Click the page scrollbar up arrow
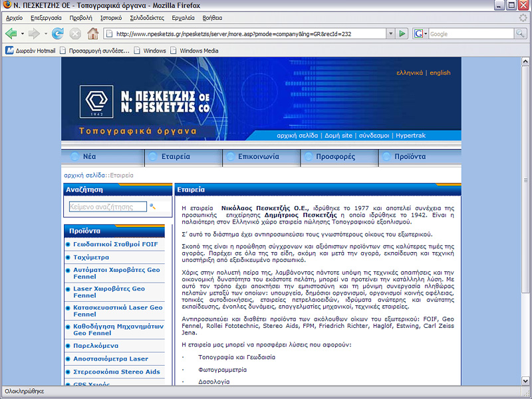 pos(525,61)
